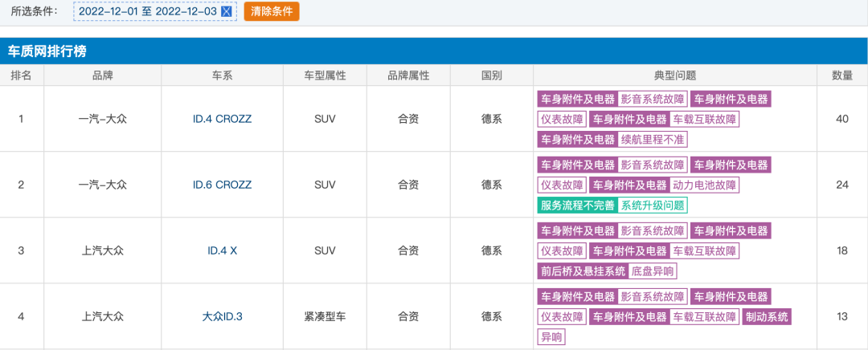
Task: Click the SUV cell in the ID.6 CROZZ row
Action: [x=325, y=185]
